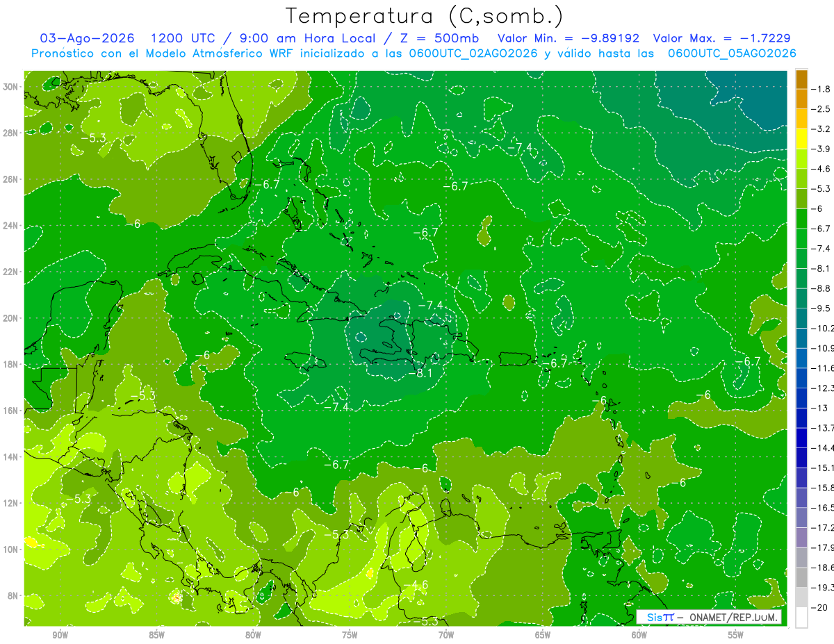The height and width of the screenshot is (644, 834).
Task: Click the 8N latitude axis label
Action: 13,595
